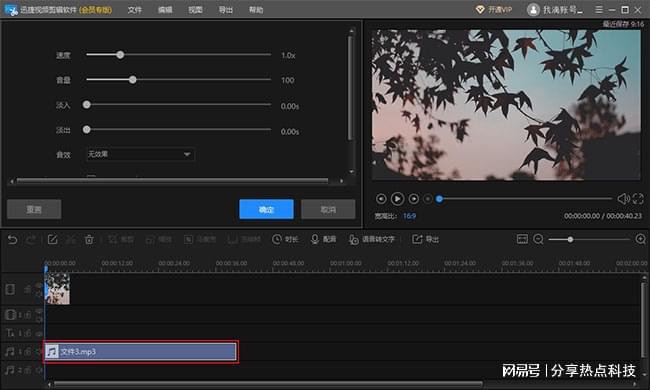Click the edit pencil icon in the timeline toolbar
Image resolution: width=650 pixels, height=390 pixels.
tap(53, 240)
